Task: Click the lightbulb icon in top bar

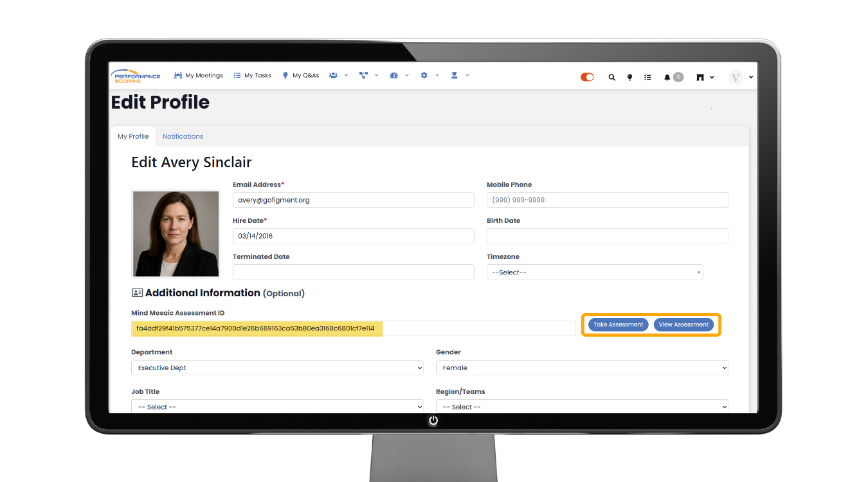Action: [x=629, y=77]
